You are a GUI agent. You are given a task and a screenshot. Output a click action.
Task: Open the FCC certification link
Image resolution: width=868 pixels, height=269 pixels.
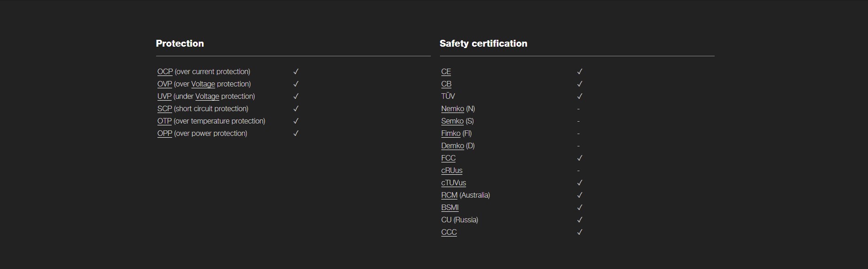click(x=448, y=158)
